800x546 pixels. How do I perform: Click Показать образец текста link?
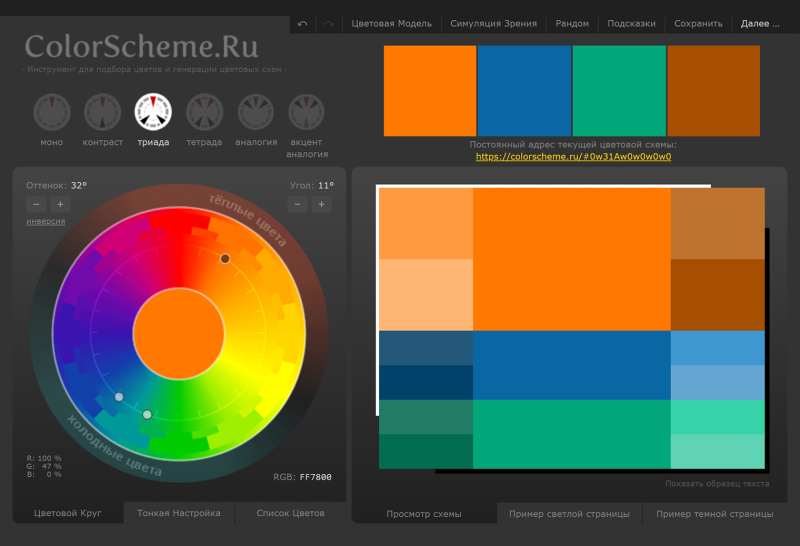(x=717, y=483)
